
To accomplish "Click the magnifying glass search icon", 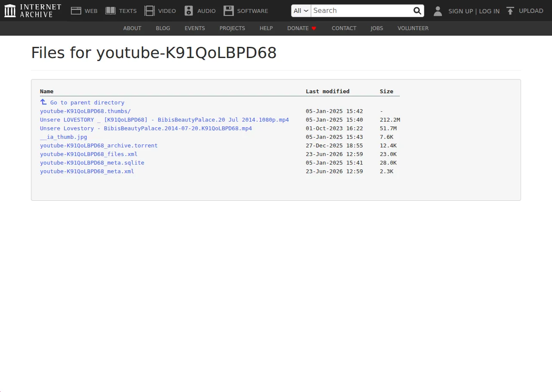I will (x=417, y=11).
